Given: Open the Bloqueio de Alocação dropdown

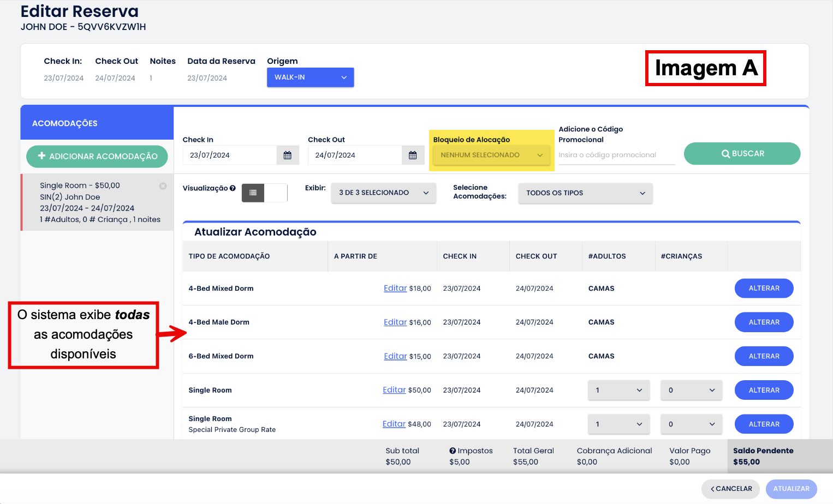Looking at the screenshot, I should [491, 155].
